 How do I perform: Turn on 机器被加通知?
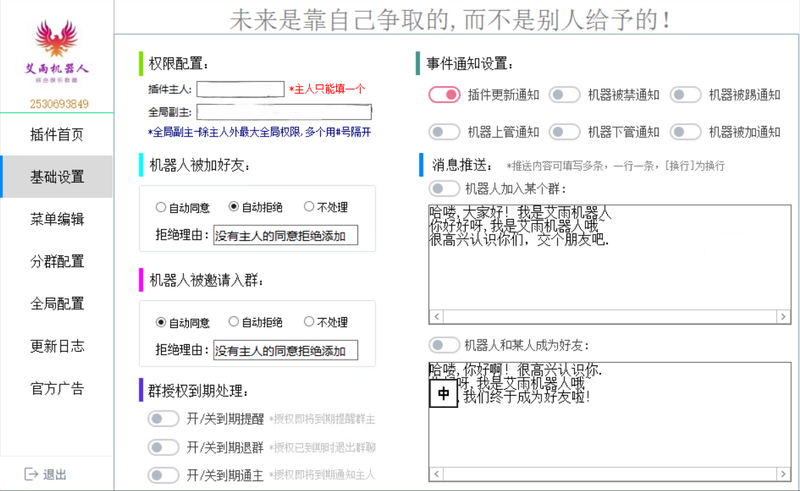click(x=686, y=132)
